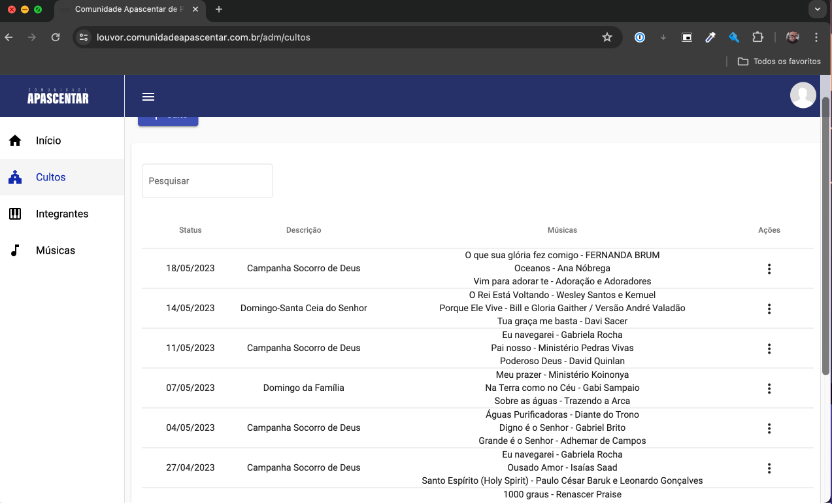Open actions menu for 27/04/2023 culto
Image resolution: width=832 pixels, height=504 pixels.
[769, 468]
